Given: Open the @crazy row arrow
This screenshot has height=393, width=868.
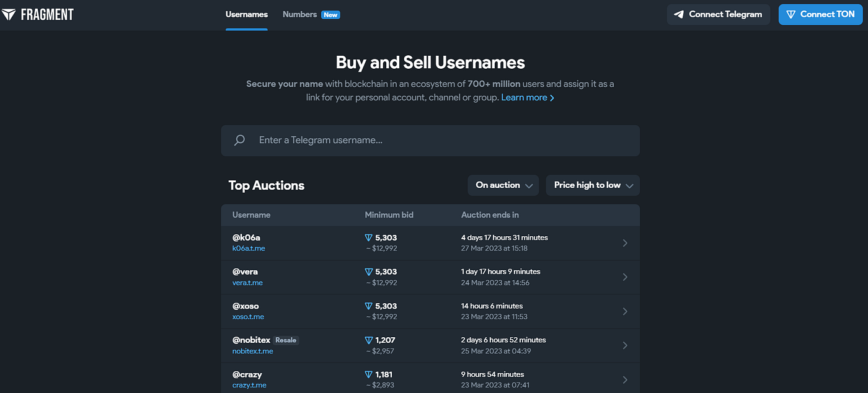Looking at the screenshot, I should point(625,379).
